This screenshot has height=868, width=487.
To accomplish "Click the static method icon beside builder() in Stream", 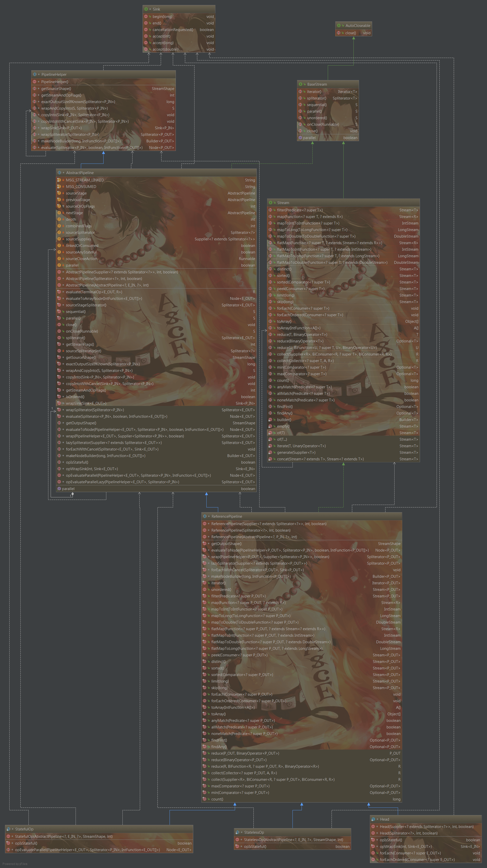I will click(x=270, y=420).
